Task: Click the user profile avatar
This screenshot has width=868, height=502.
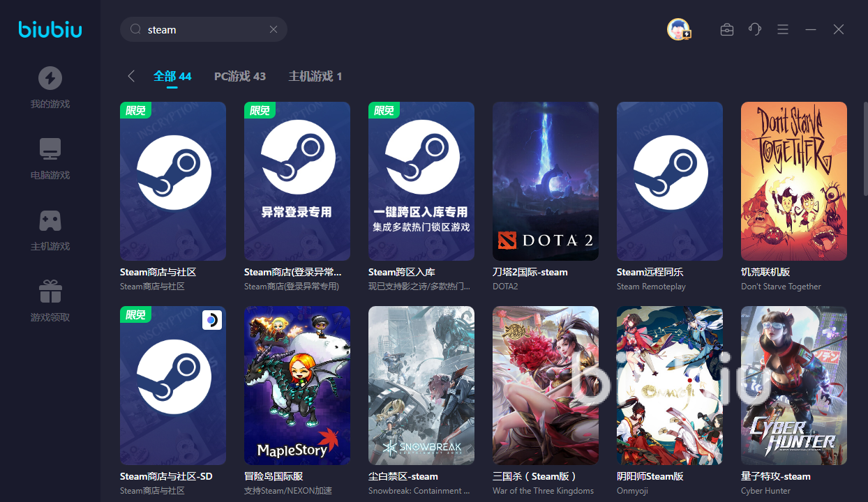Action: coord(678,29)
